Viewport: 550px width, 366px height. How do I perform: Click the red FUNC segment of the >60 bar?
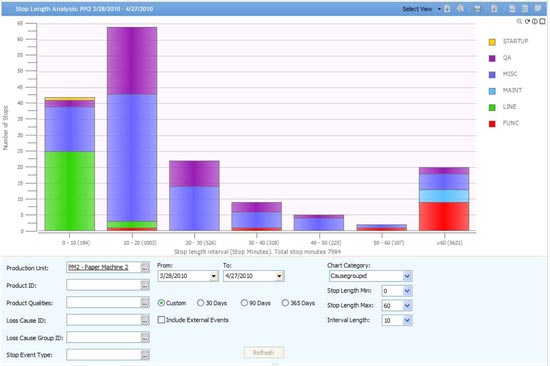[444, 217]
